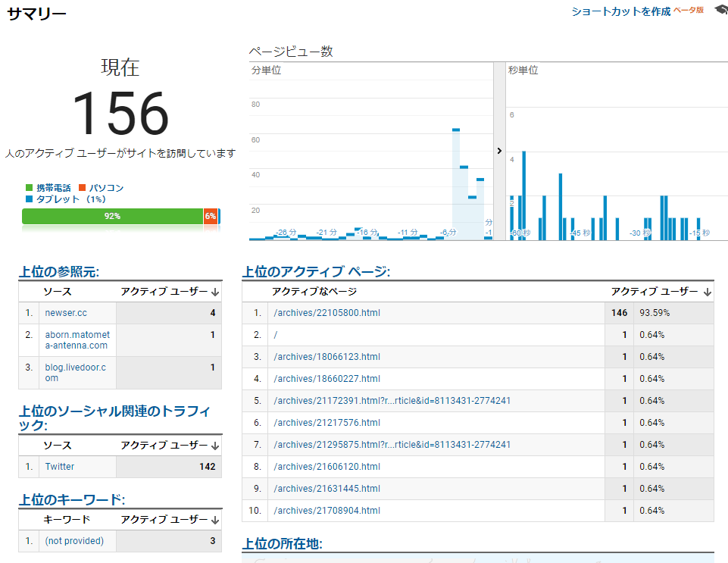Click the 146 active users cell
The image size is (728, 563).
coord(620,313)
